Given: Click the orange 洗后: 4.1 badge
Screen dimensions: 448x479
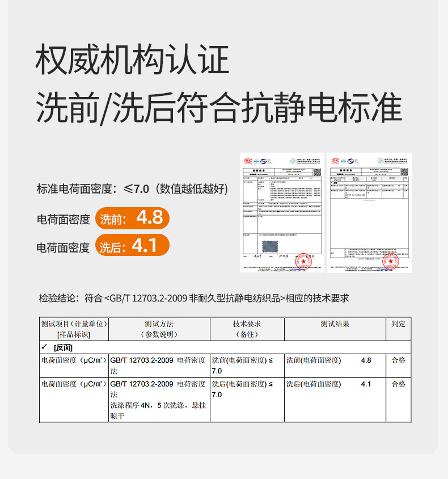Looking at the screenshot, I should pos(132,245).
